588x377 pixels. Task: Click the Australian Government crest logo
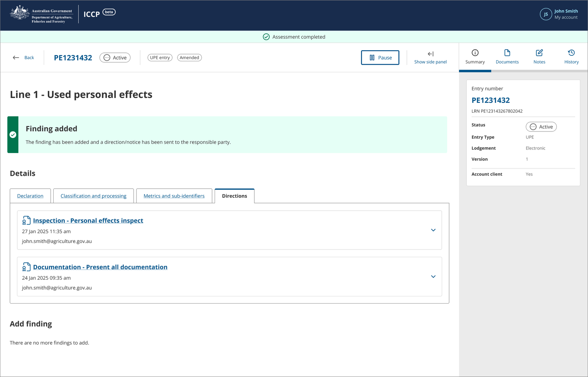19,13
